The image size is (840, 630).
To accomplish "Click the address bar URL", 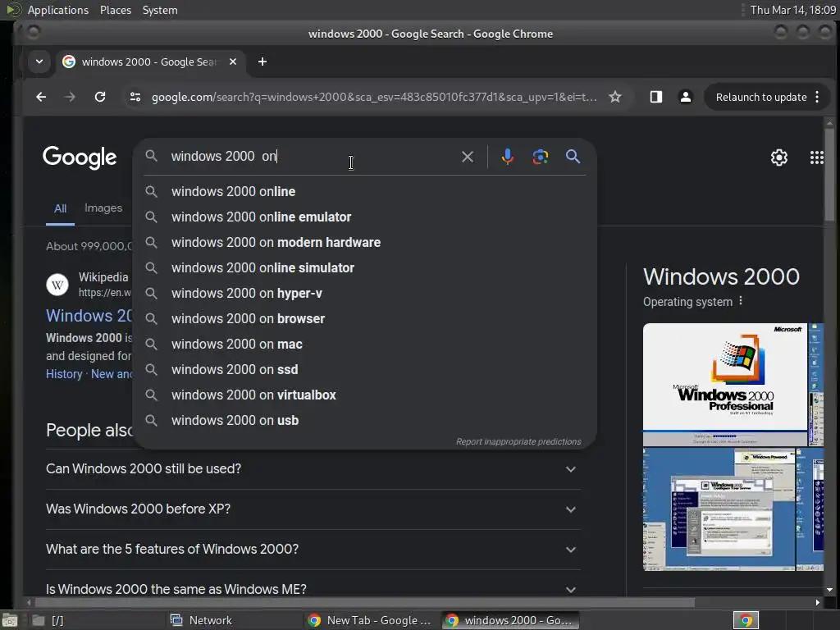I will tap(374, 97).
